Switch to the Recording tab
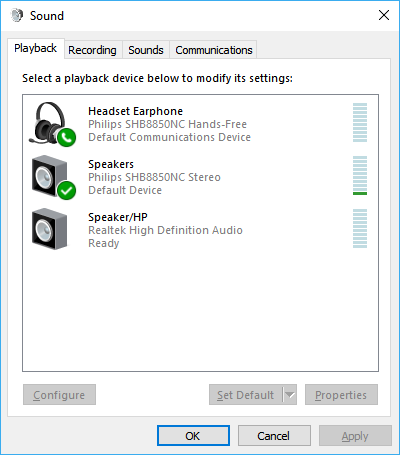Screen dimensions: 400x455 coord(92,50)
